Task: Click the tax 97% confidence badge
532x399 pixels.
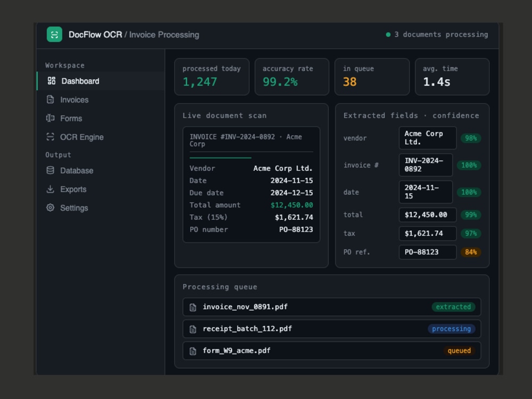Action: click(471, 234)
